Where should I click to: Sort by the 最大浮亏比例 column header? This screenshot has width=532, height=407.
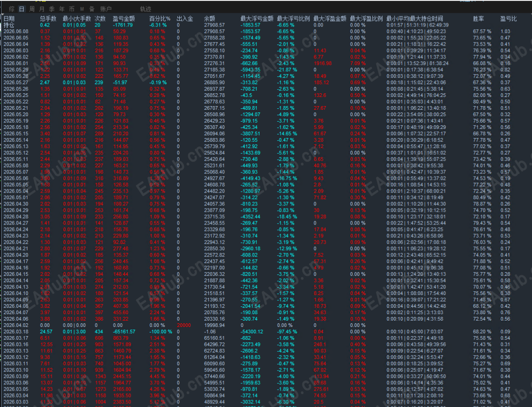pyautogui.click(x=293, y=19)
